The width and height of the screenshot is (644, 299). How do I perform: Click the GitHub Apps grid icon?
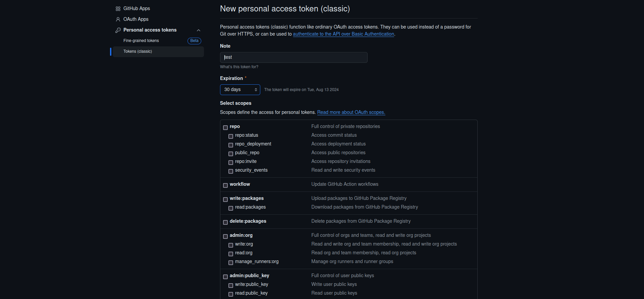pos(118,9)
